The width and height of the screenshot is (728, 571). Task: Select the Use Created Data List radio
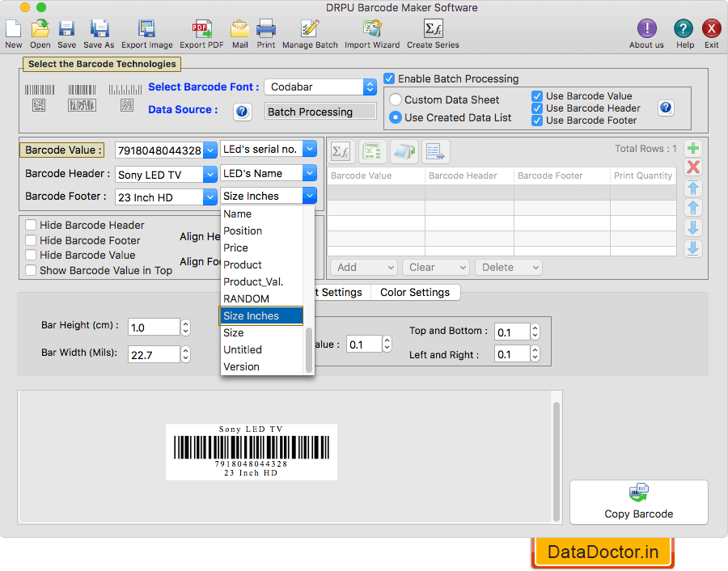[395, 117]
